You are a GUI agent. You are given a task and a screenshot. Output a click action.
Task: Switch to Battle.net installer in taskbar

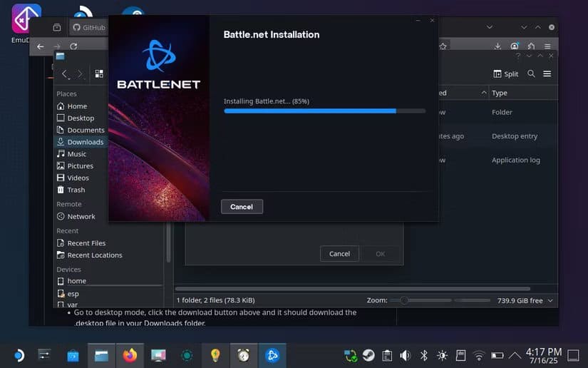click(272, 355)
